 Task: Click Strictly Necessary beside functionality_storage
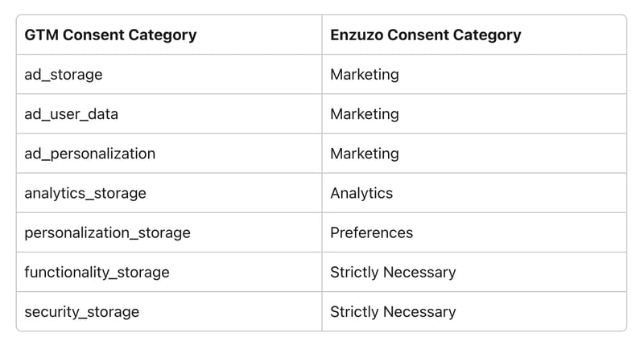pos(393,272)
